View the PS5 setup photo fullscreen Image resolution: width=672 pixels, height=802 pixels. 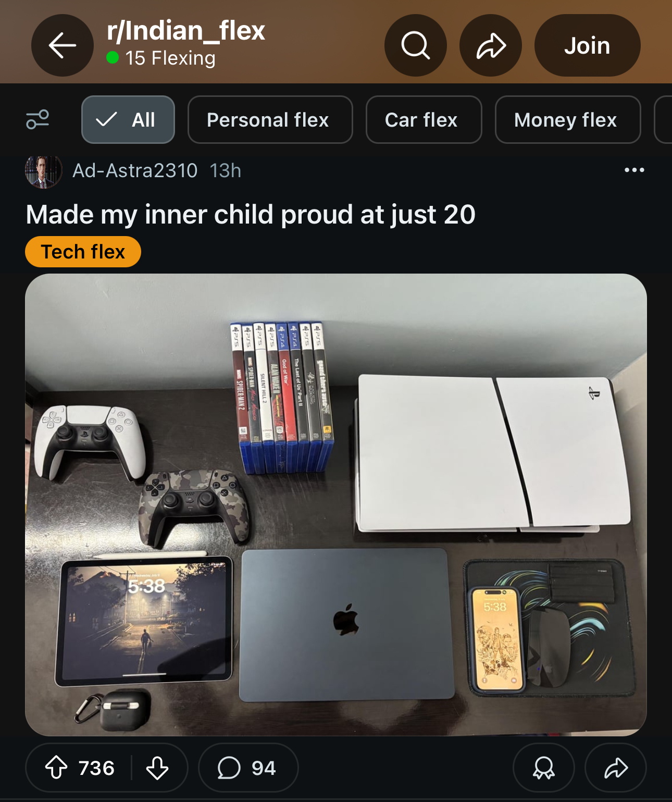tap(336, 504)
